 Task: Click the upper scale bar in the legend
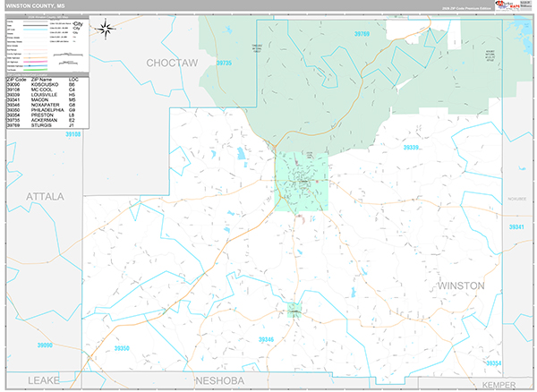pyautogui.click(x=68, y=55)
